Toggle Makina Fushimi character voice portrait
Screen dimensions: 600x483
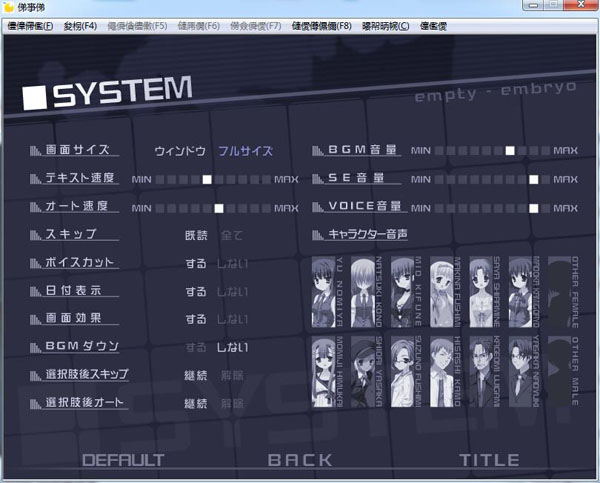[442, 292]
